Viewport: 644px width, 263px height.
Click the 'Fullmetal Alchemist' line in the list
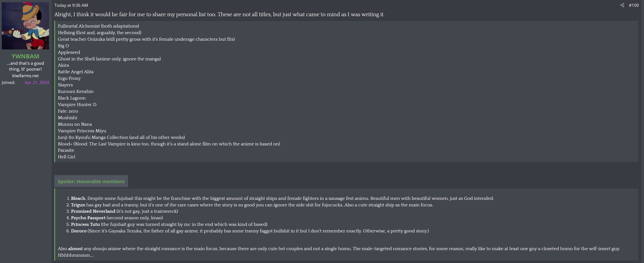click(98, 26)
